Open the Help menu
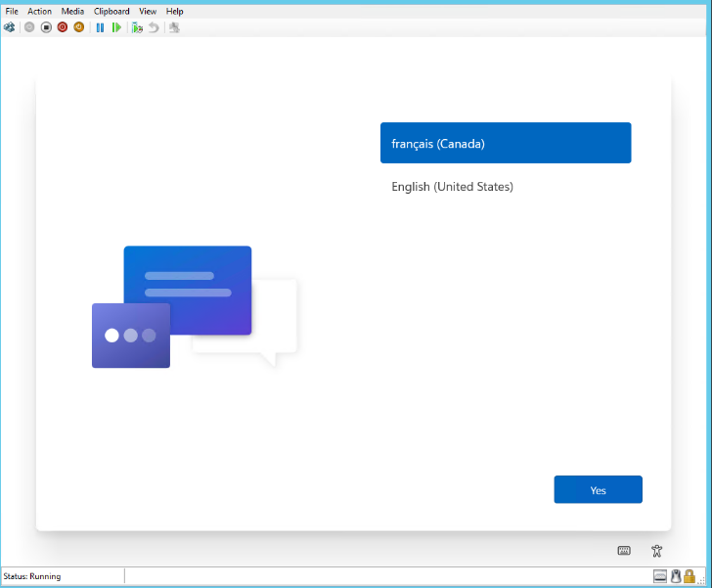Image resolution: width=712 pixels, height=588 pixels. (x=174, y=11)
